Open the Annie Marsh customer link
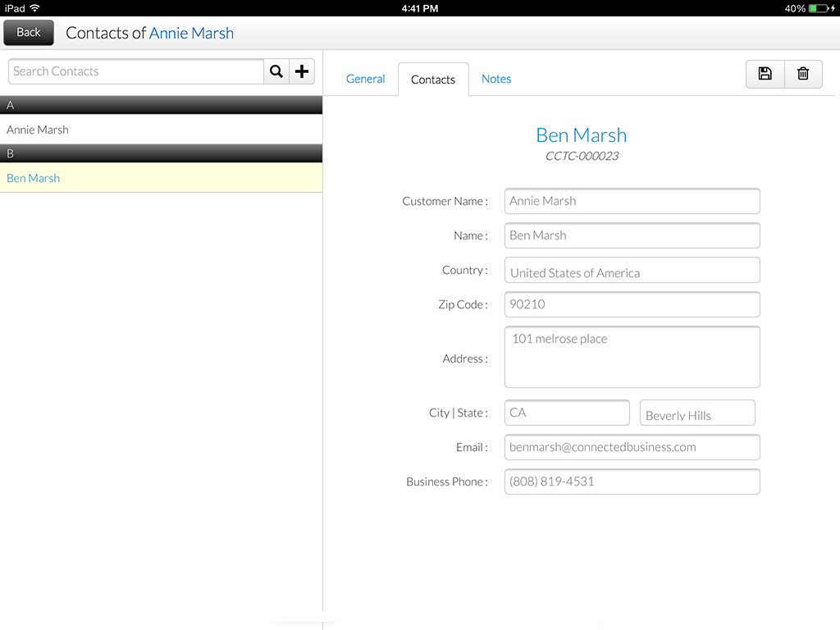The image size is (840, 630). [191, 33]
